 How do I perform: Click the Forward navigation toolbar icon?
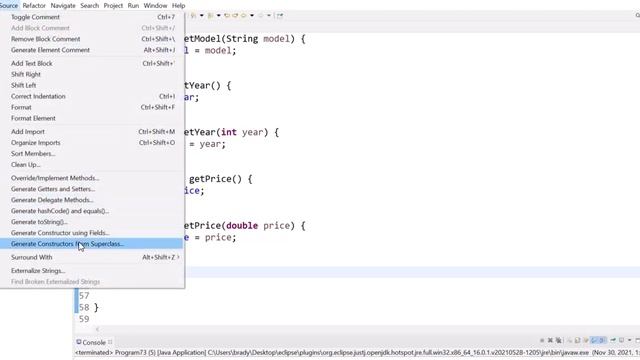[260, 16]
